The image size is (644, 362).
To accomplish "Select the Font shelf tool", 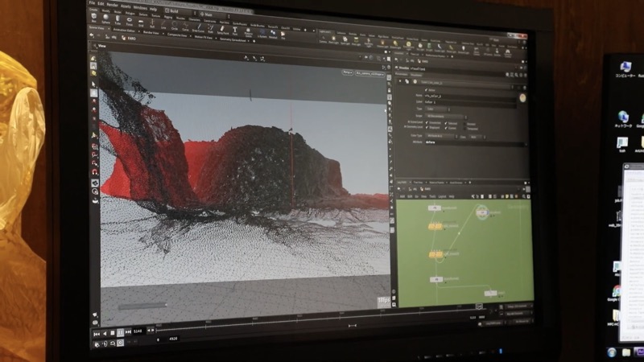I will click(235, 31).
